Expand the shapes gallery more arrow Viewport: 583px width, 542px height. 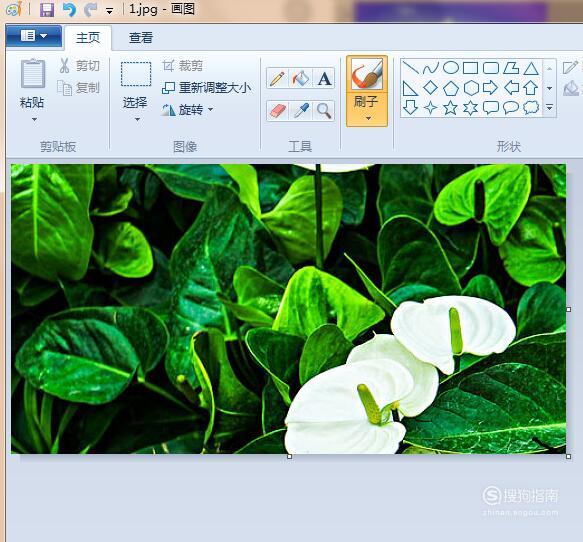[550, 108]
